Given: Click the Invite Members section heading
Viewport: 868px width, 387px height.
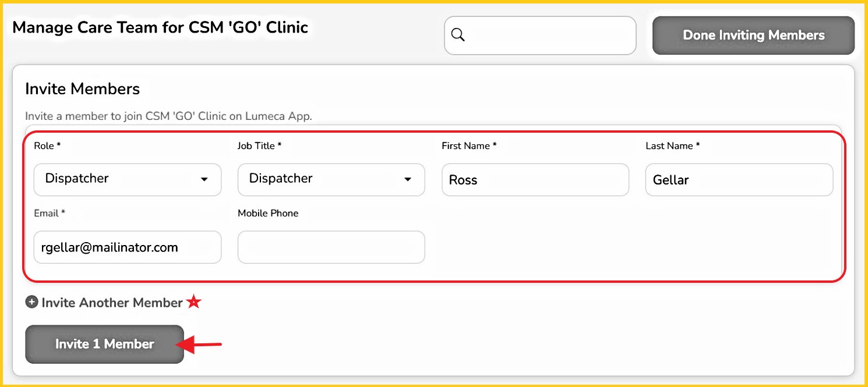Looking at the screenshot, I should tap(82, 89).
